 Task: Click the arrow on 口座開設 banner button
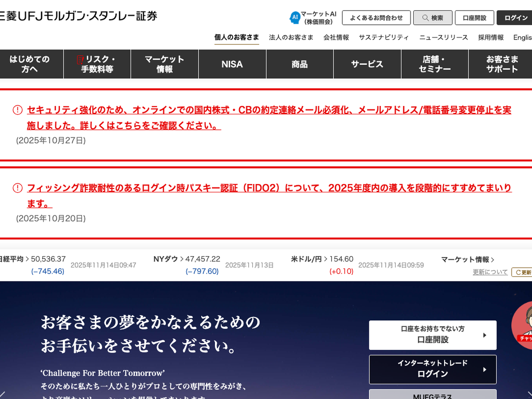point(485,335)
